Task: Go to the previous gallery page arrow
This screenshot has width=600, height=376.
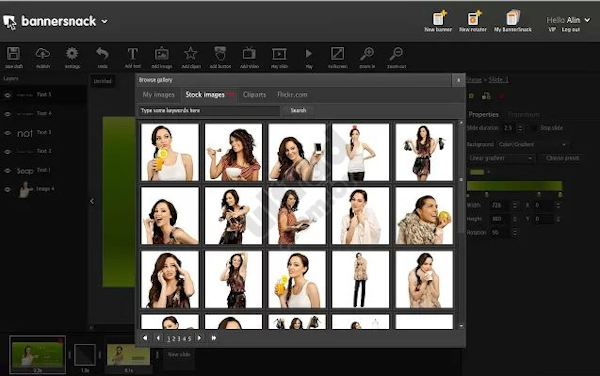Action: pyautogui.click(x=158, y=338)
